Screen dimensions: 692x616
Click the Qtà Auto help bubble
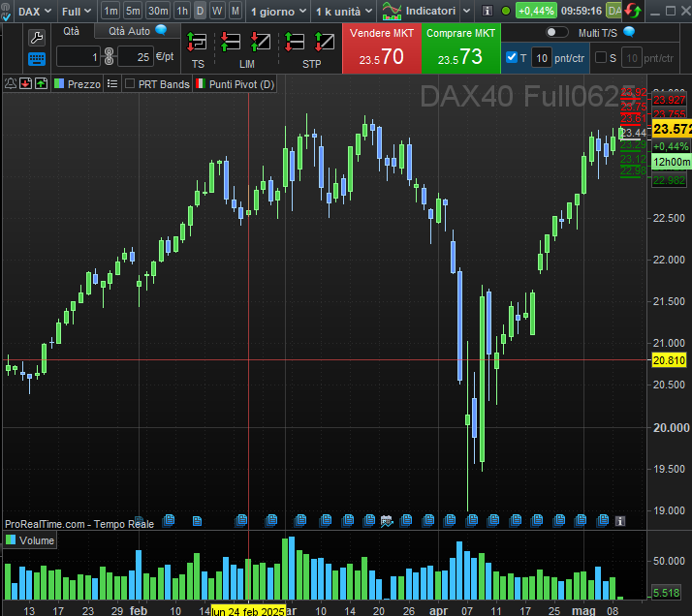pos(161,30)
